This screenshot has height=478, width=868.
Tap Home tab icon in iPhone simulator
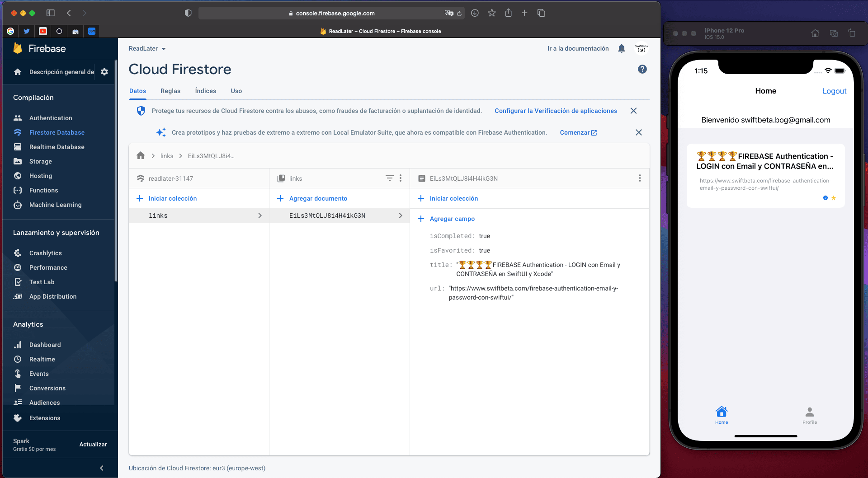click(x=722, y=415)
